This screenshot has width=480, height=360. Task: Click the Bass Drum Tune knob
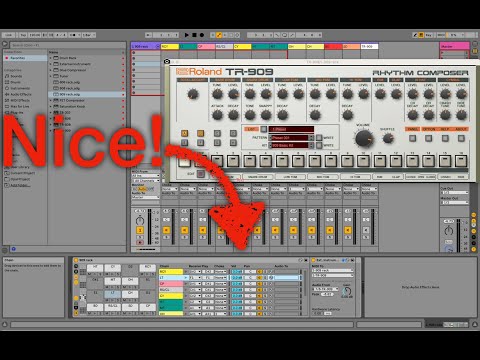pos(217,94)
